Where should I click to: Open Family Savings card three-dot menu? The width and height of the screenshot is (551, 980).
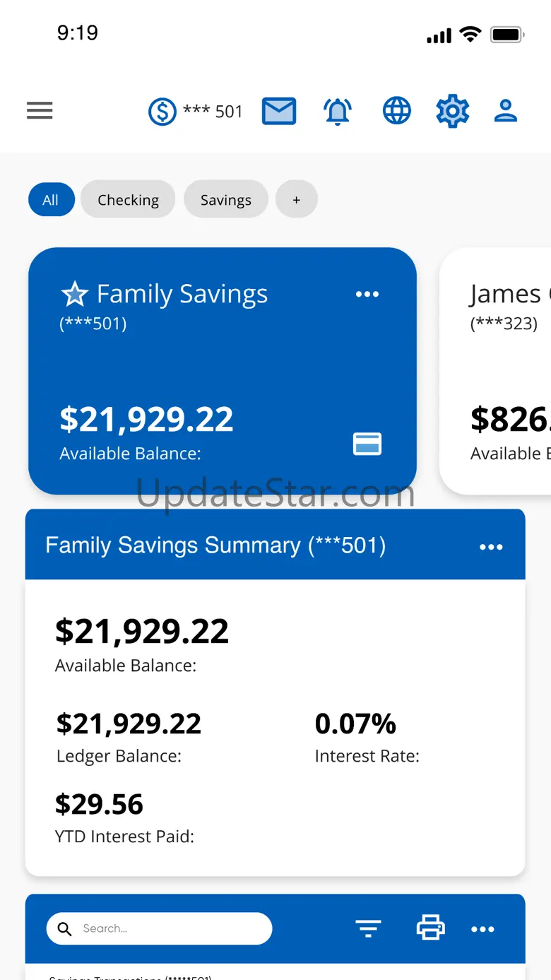(367, 294)
